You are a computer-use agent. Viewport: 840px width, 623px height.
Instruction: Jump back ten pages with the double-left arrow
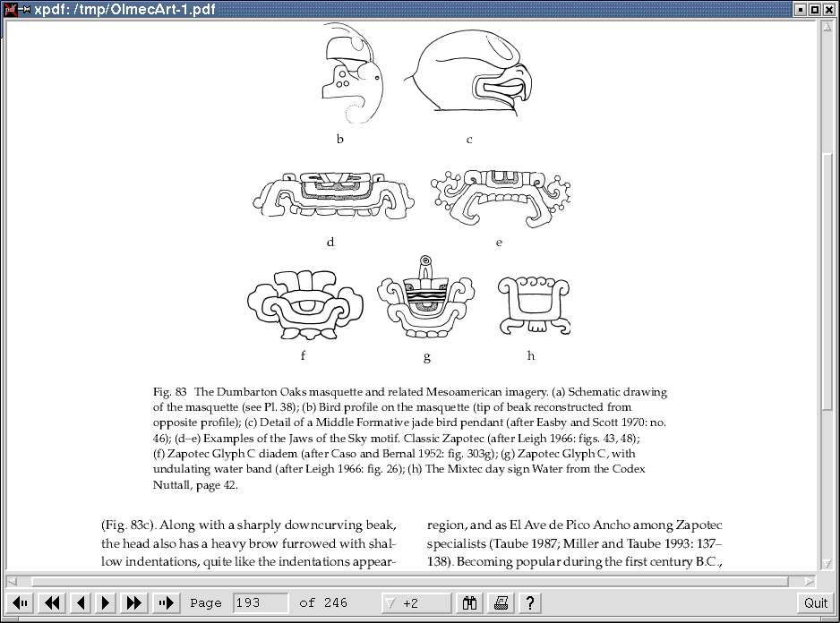[52, 603]
